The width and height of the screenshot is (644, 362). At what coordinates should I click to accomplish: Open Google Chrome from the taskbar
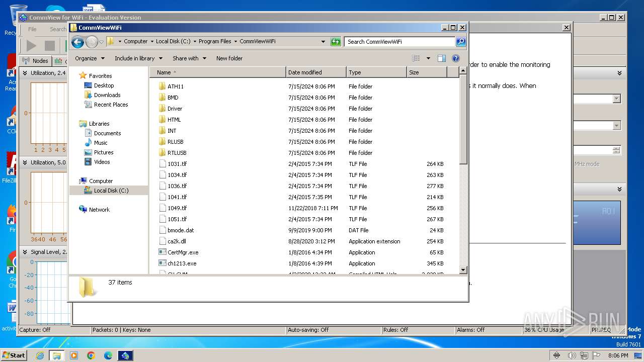pyautogui.click(x=91, y=355)
